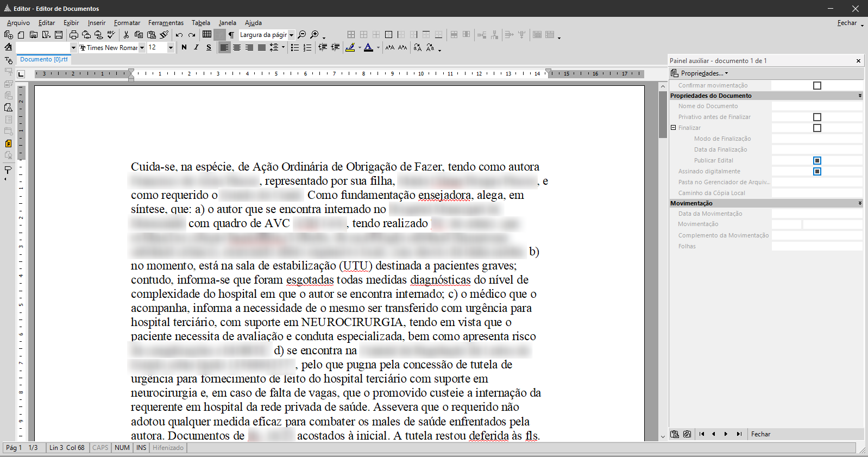Viewport: 868px width, 457px height.
Task: Apply the font color A swatch
Action: click(369, 47)
